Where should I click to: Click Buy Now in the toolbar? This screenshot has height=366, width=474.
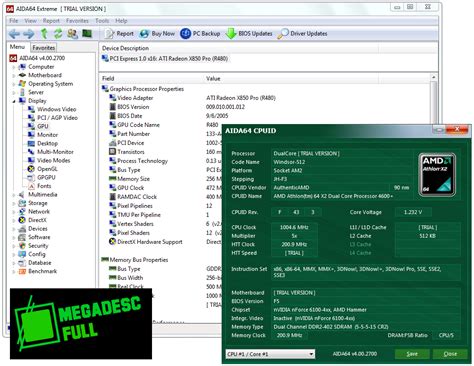tap(157, 33)
